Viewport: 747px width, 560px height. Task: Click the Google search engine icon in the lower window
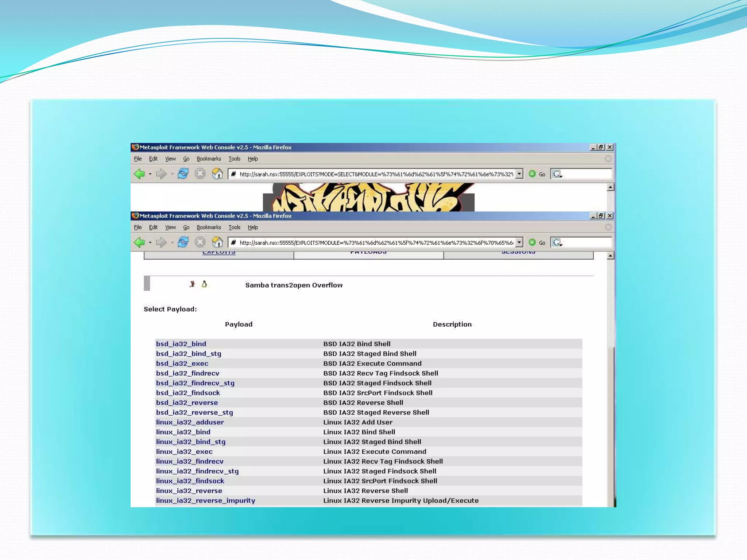pyautogui.click(x=557, y=242)
